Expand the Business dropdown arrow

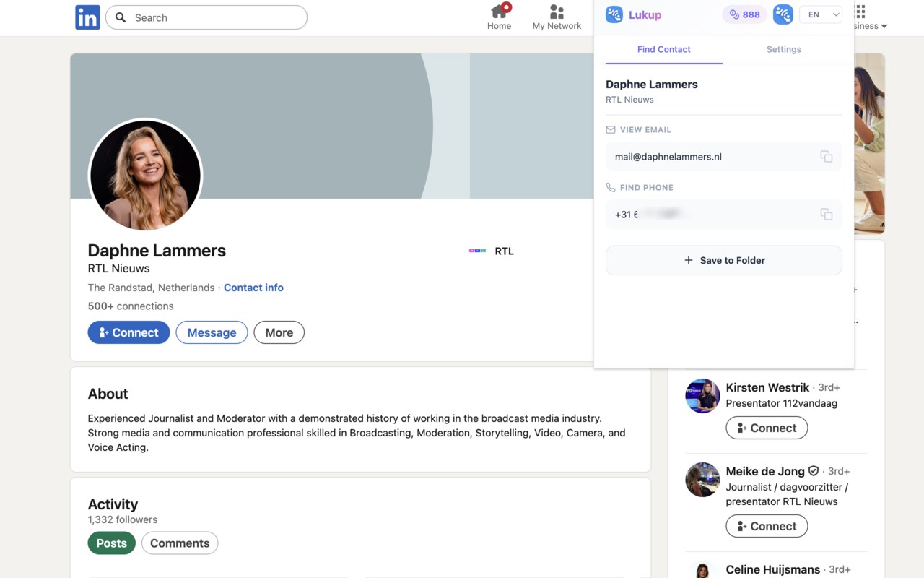coord(884,27)
